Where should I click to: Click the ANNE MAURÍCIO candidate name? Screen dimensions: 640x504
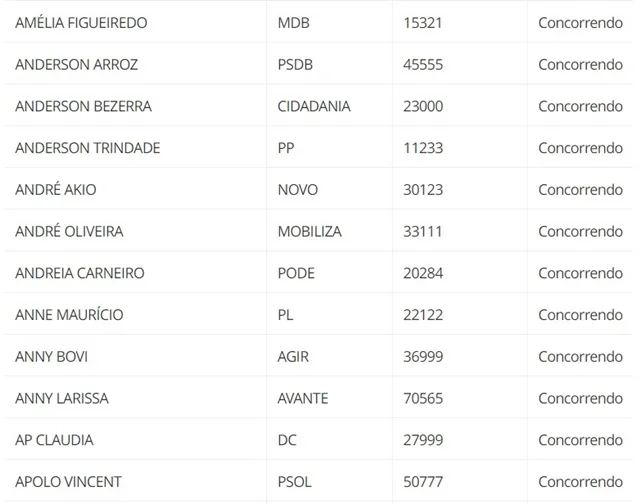69,315
